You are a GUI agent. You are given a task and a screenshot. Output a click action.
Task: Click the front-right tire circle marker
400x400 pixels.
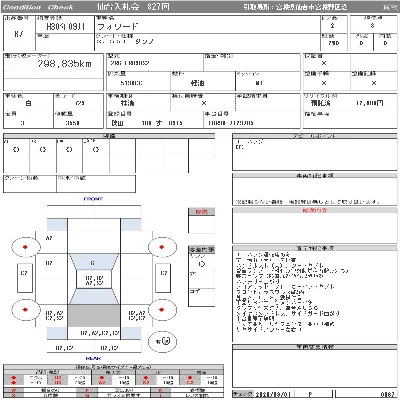point(162,247)
